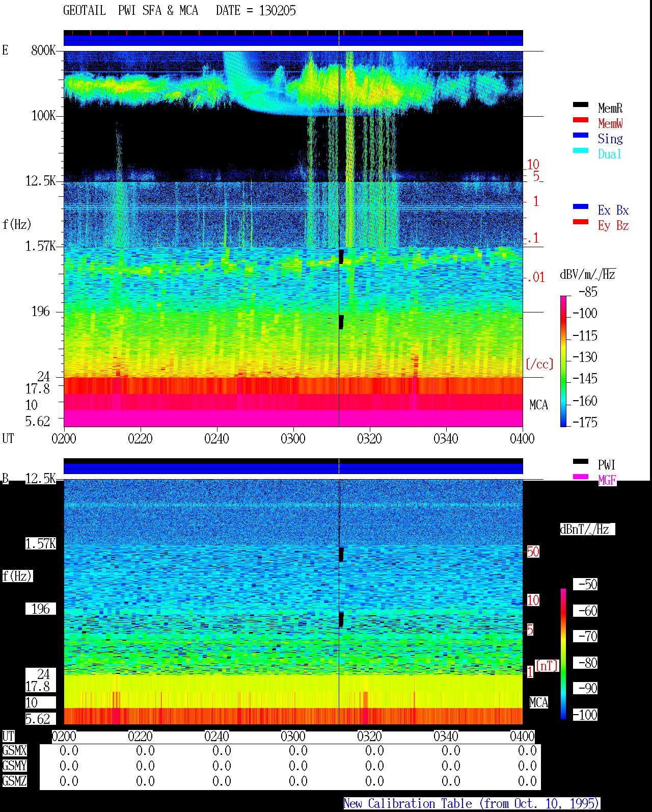
Task: Click the GSMX value under 0300
Action: [x=298, y=750]
